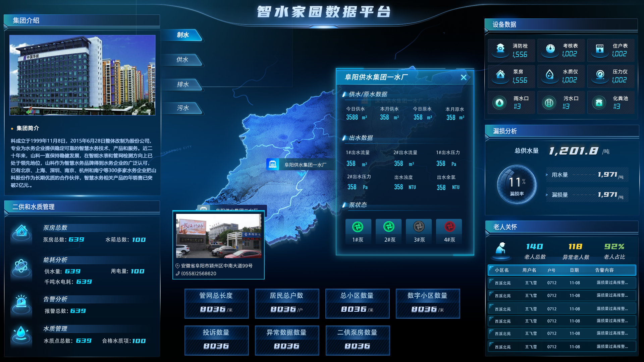Expand the 泵状态 section
Image resolution: width=644 pixels, height=362 pixels.
(357, 205)
